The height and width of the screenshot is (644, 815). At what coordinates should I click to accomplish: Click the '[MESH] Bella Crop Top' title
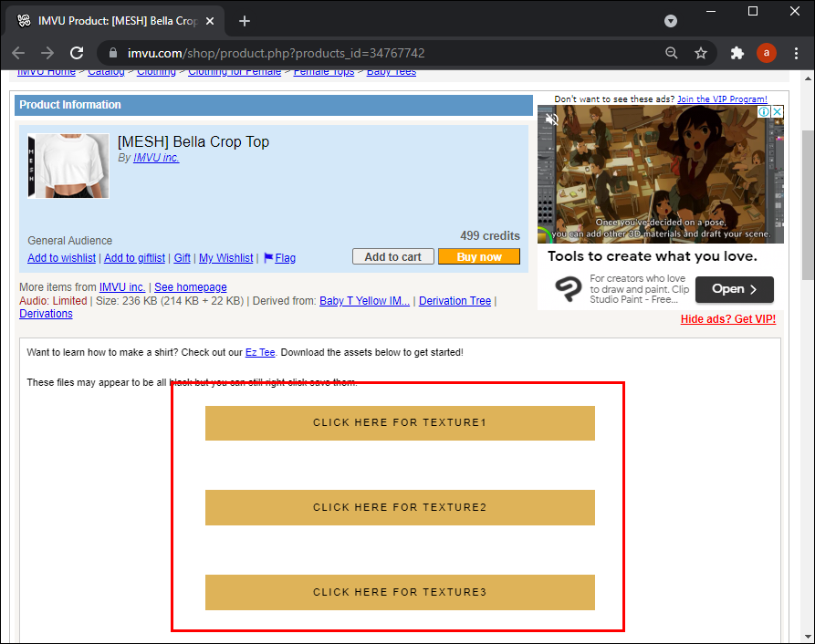coord(193,141)
